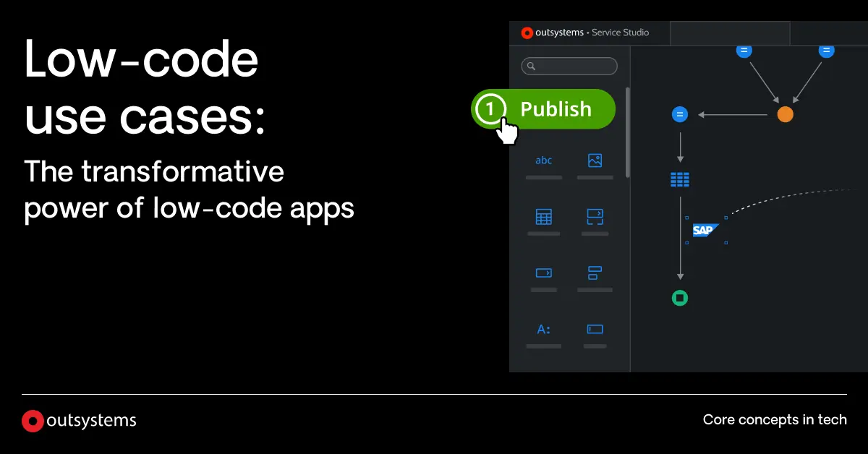The width and height of the screenshot is (868, 454).
Task: Switch to the empty tab beside Service Studio
Action: pos(729,33)
